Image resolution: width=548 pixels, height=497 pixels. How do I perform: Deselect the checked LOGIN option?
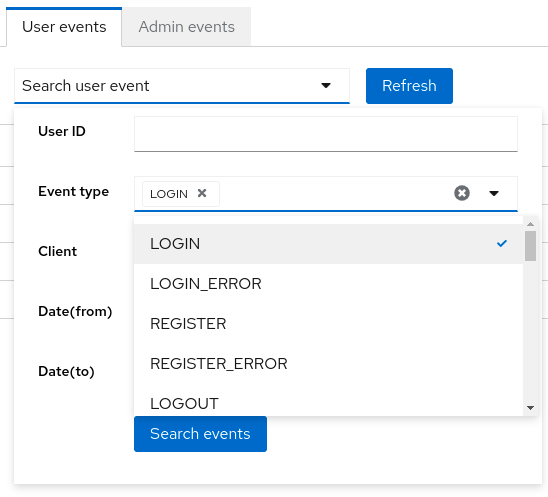(328, 244)
